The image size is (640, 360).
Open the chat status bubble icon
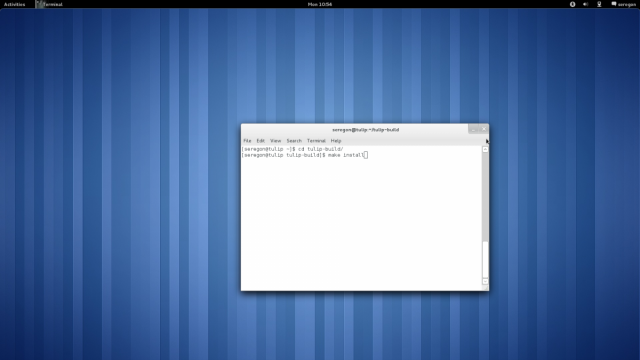(x=613, y=4)
